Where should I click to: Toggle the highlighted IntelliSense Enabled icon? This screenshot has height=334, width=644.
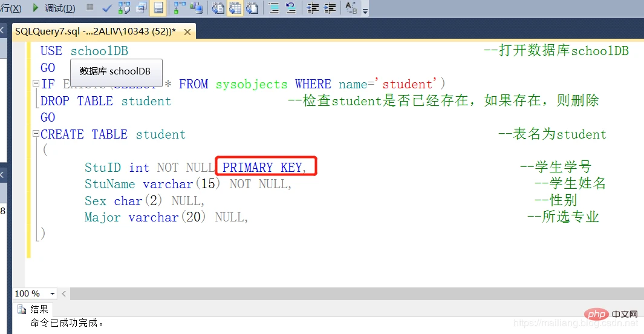[158, 8]
